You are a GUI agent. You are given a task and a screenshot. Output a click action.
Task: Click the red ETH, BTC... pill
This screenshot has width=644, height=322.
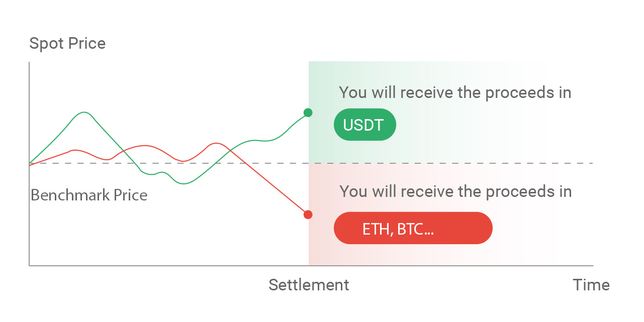(413, 228)
